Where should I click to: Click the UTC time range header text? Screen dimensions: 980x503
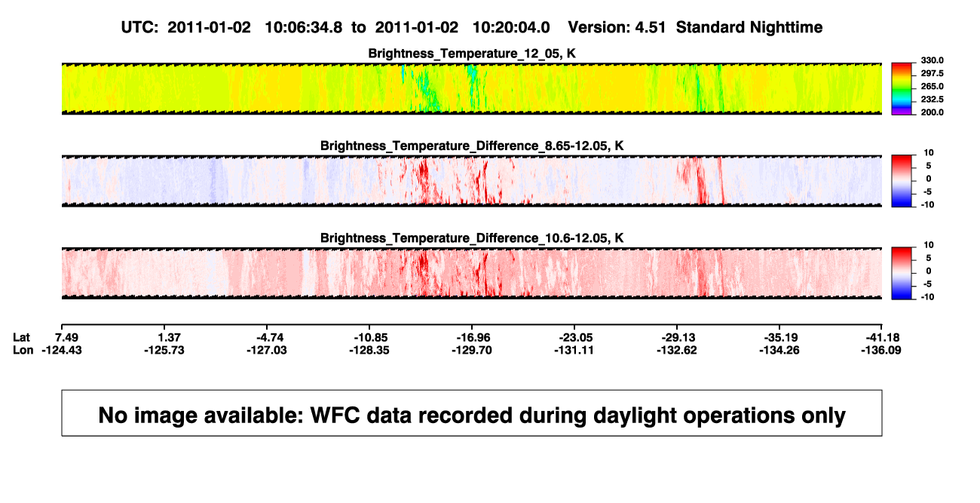[x=471, y=27]
